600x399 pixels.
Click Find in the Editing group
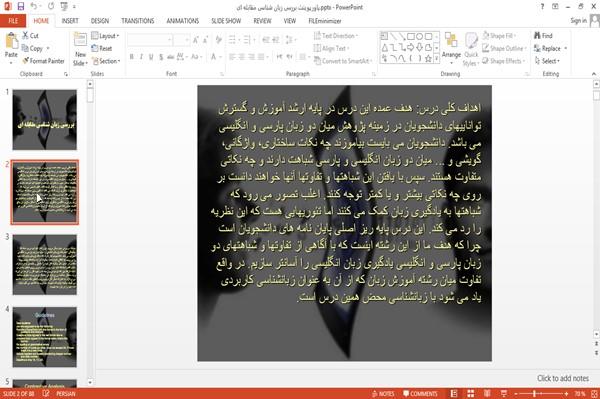click(543, 36)
